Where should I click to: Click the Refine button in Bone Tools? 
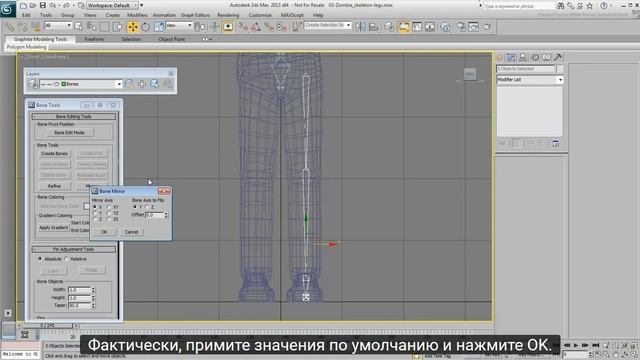[x=54, y=186]
